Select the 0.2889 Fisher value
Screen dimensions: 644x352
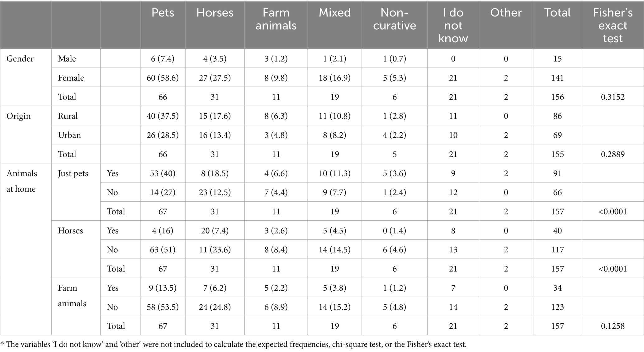[x=613, y=154]
